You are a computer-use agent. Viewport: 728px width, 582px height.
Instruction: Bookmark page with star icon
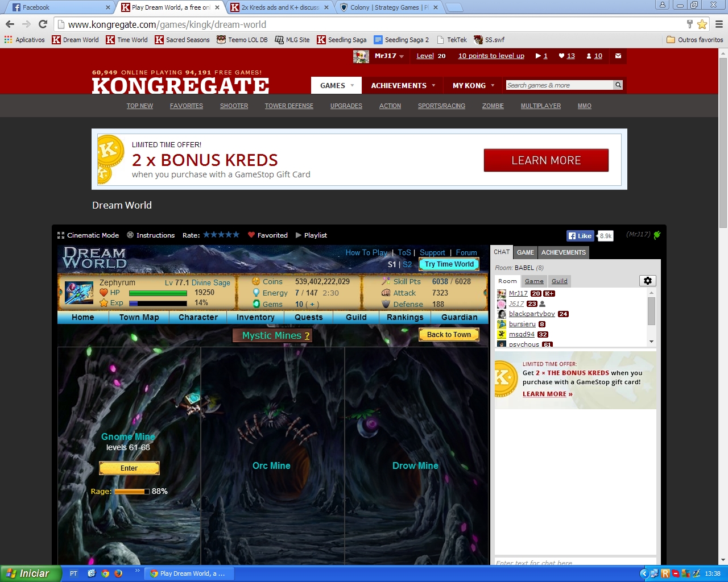tap(702, 24)
